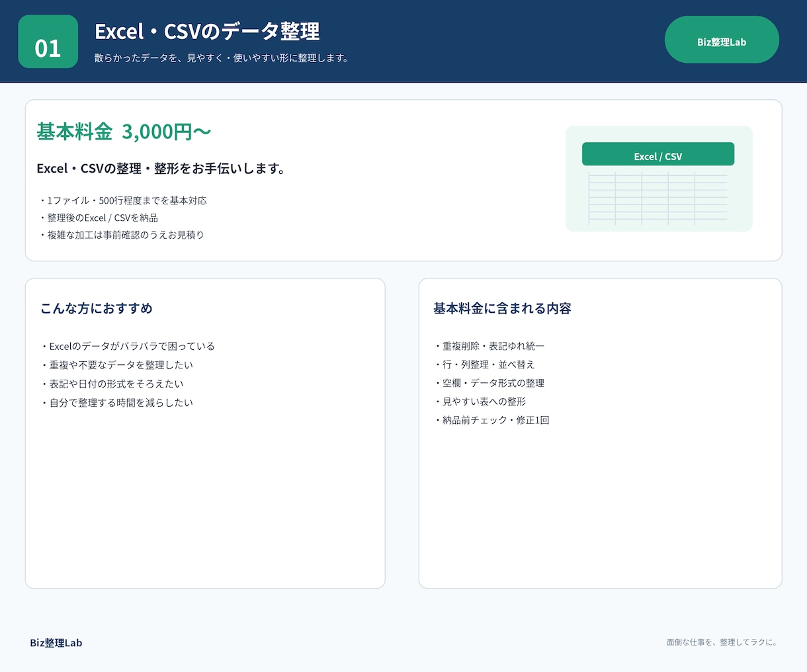Click the Biz整理Lab pill button
Image resolution: width=807 pixels, height=672 pixels.
(x=722, y=40)
